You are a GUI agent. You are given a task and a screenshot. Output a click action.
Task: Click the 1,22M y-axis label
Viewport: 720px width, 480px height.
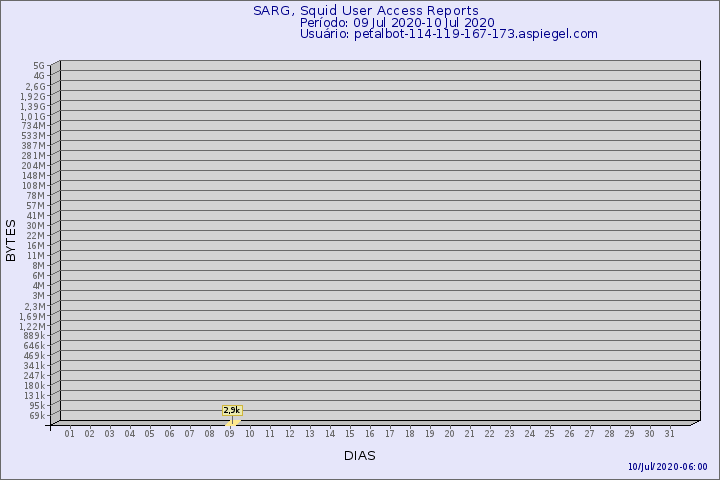click(33, 327)
